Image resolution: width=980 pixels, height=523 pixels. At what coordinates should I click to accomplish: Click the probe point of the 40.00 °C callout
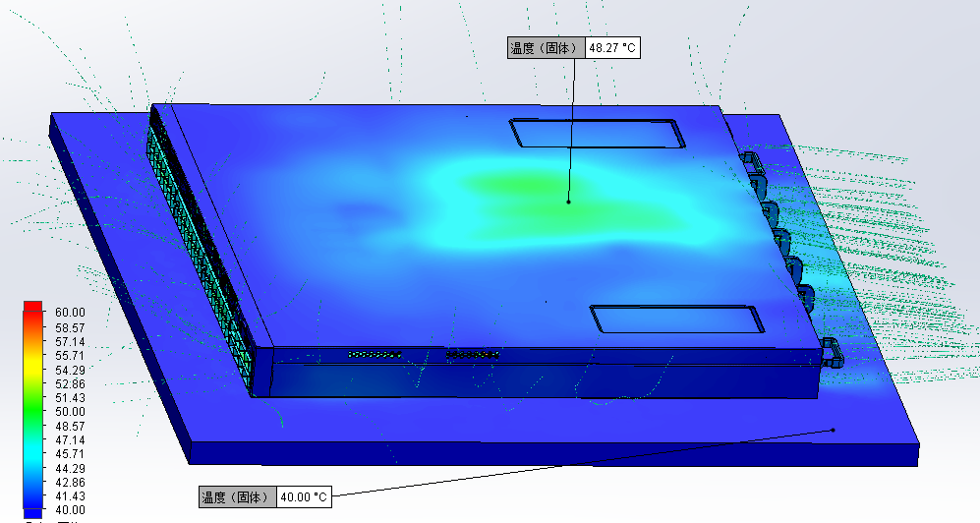tap(834, 430)
